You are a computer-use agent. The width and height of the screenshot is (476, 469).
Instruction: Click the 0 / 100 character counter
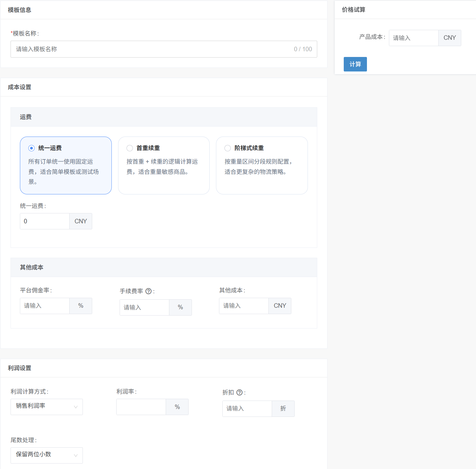click(303, 49)
